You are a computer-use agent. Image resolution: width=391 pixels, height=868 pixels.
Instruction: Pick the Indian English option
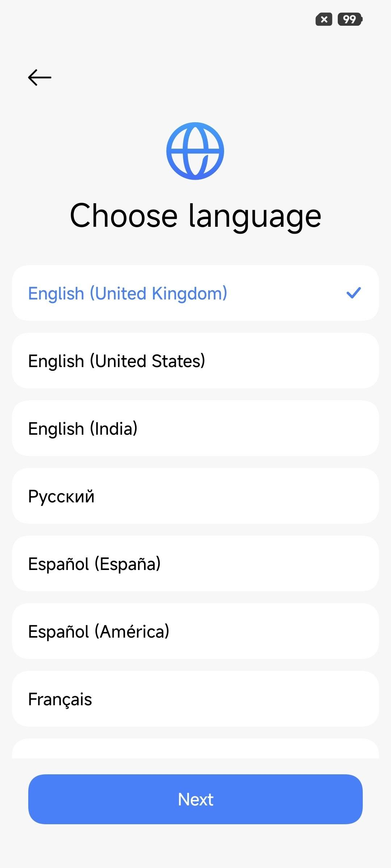[195, 429]
